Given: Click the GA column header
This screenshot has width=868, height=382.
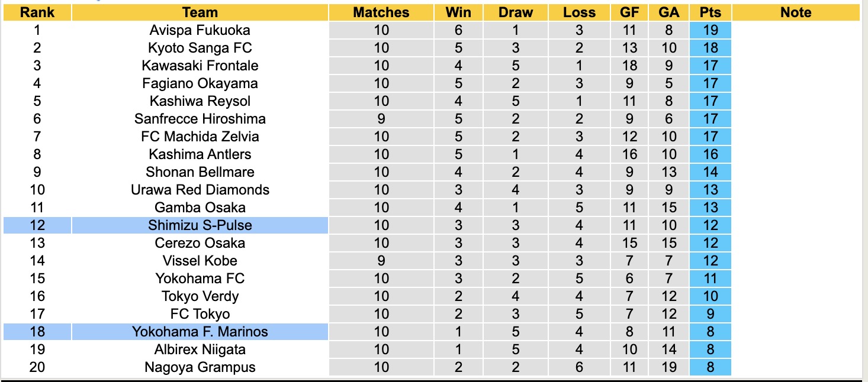Looking at the screenshot, I should click(x=668, y=12).
